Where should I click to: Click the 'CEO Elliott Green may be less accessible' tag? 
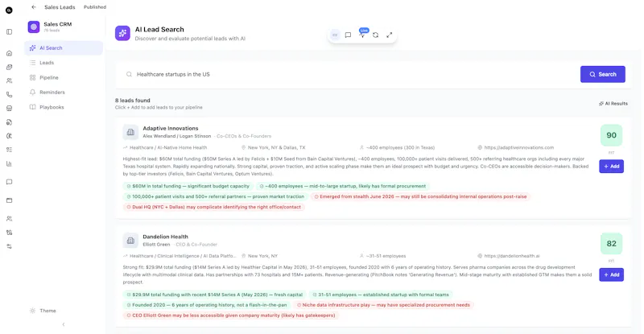[x=231, y=315]
